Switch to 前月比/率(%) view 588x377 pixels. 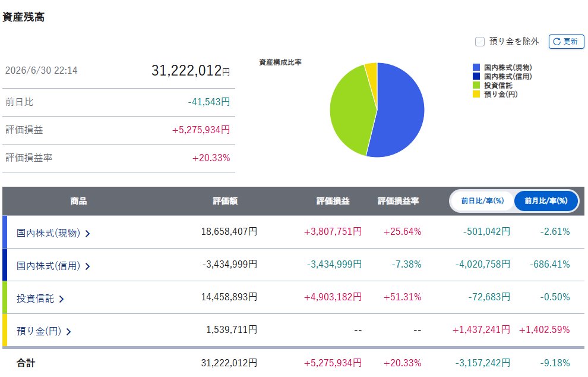546,201
